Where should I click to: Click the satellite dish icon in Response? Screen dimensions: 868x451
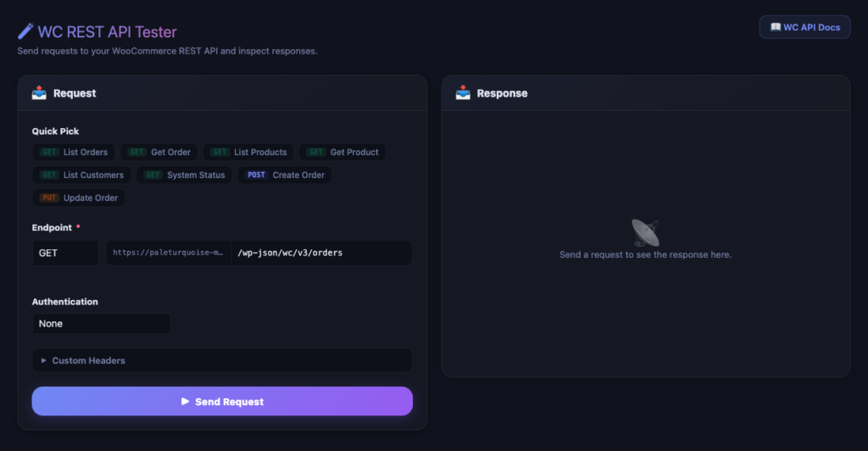point(645,232)
